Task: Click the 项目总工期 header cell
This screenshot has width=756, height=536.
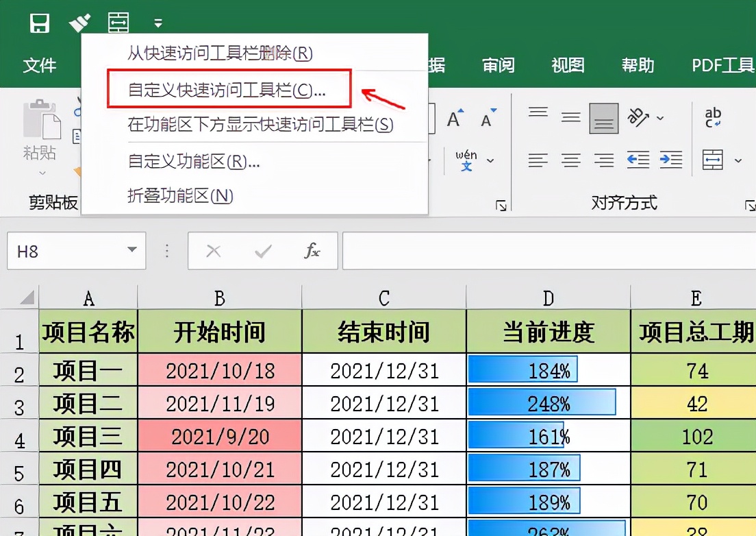Action: tap(694, 332)
